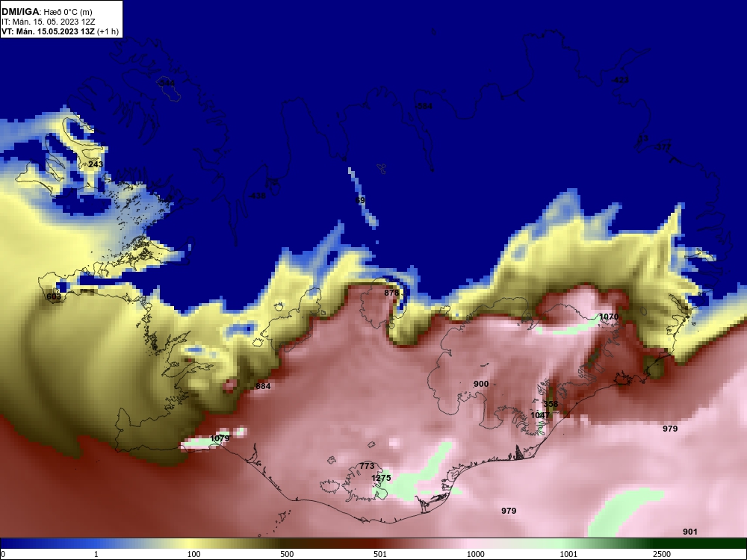Click the 1079 value label

pos(220,438)
